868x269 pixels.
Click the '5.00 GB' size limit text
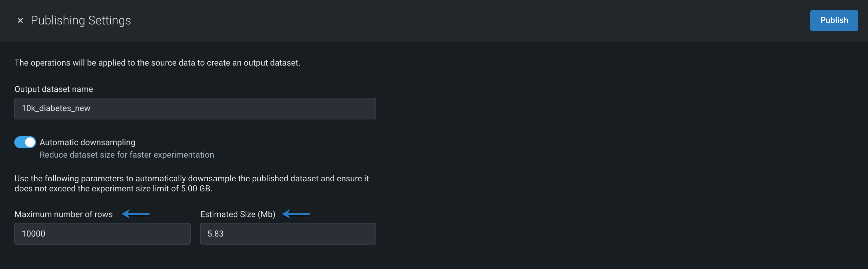click(x=196, y=189)
